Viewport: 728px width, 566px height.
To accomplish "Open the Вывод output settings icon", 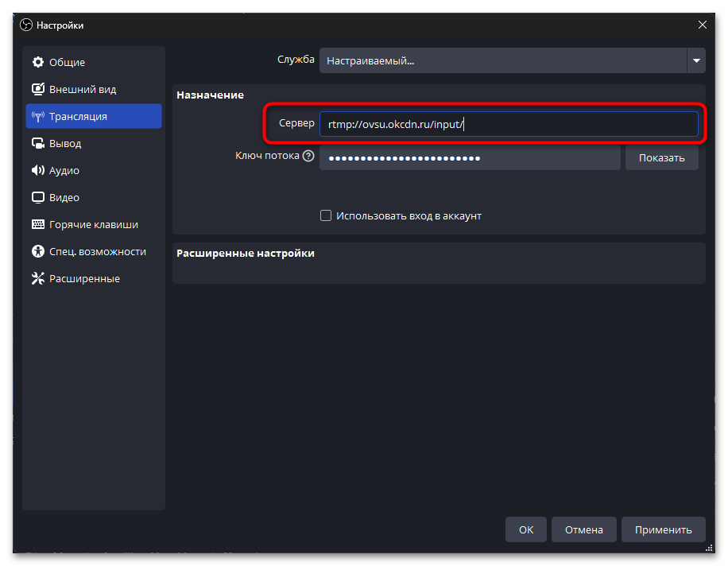I will (37, 144).
